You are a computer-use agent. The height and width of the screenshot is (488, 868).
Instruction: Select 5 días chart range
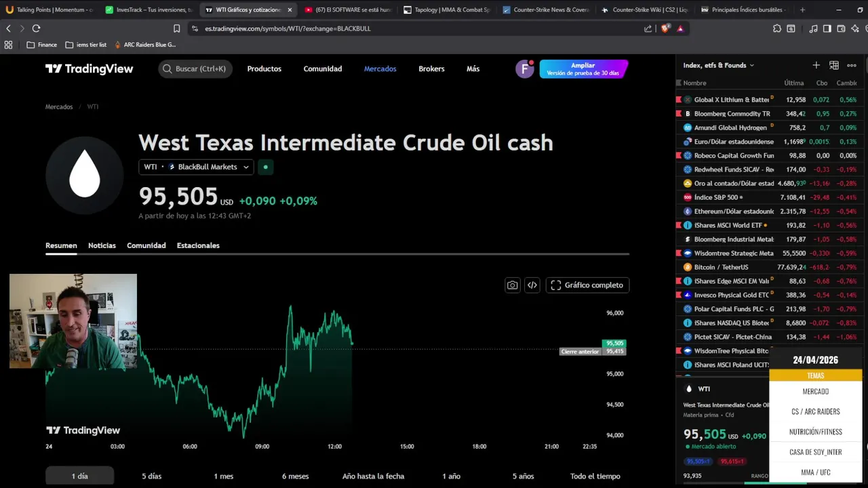[151, 476]
